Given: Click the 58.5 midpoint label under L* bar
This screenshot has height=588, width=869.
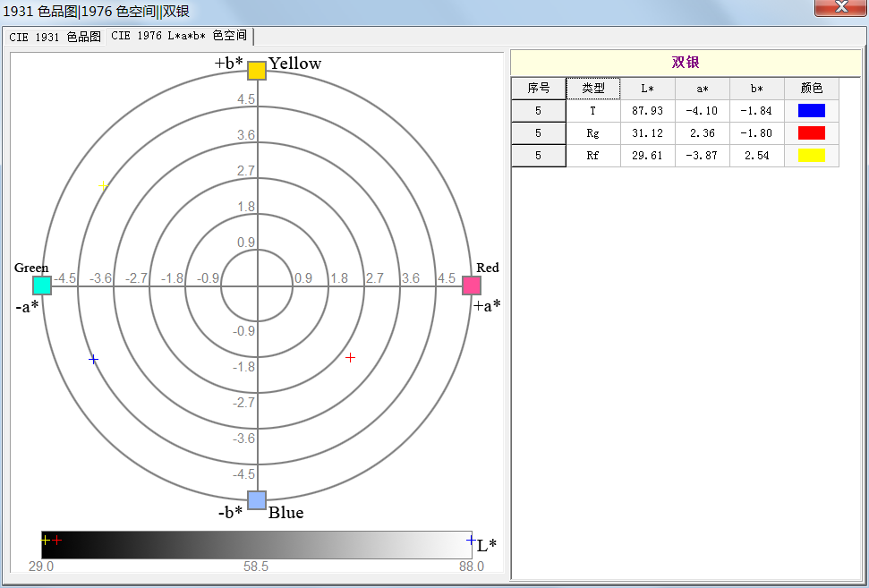Looking at the screenshot, I should [x=256, y=567].
